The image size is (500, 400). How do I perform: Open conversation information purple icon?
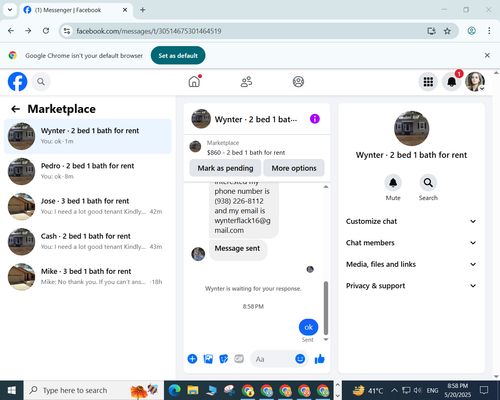pos(315,119)
